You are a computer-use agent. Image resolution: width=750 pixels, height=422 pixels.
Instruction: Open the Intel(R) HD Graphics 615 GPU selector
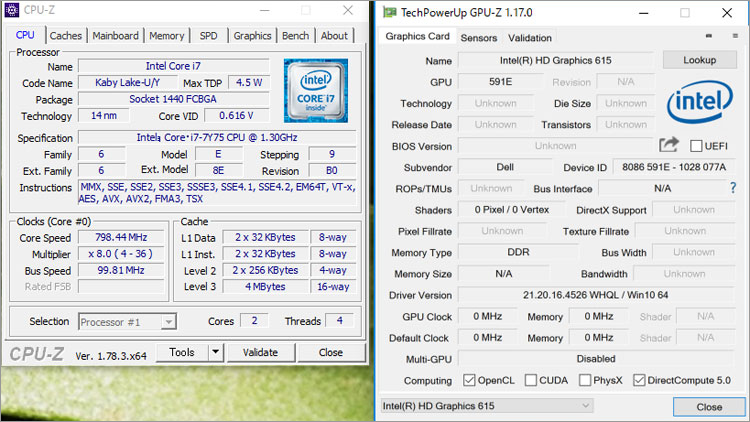(487, 406)
